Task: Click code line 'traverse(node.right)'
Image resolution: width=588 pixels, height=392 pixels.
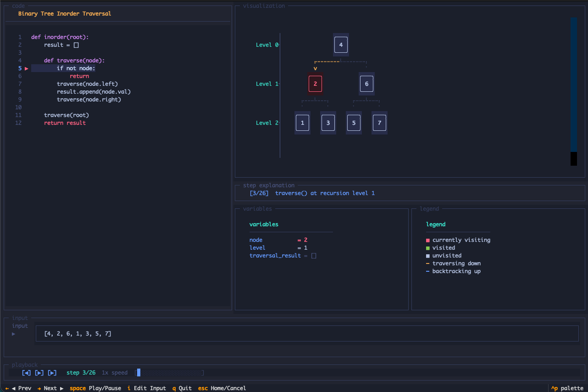Action: click(x=89, y=100)
